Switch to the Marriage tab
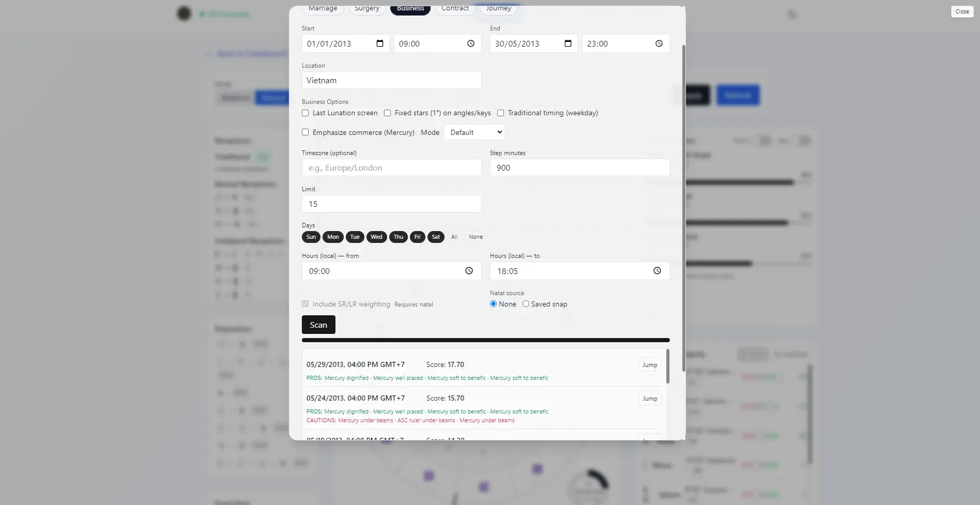Screen dimensions: 980x505 point(323,9)
